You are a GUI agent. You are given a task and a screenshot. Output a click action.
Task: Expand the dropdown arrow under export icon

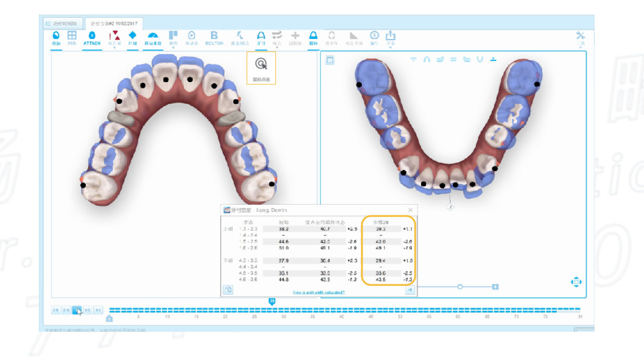(x=390, y=48)
